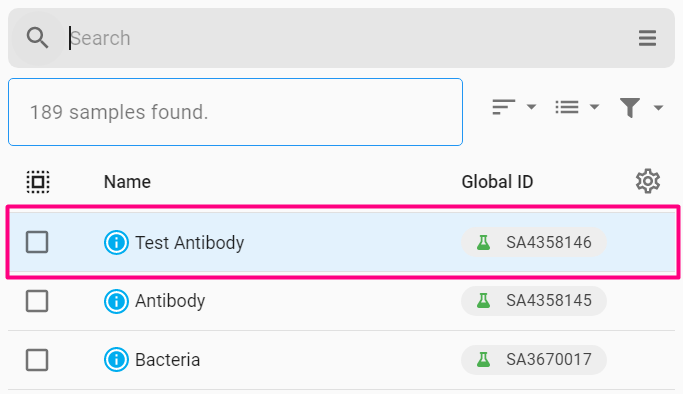This screenshot has height=394, width=683.
Task: Check the Test Antibody checkbox
Action: [37, 242]
